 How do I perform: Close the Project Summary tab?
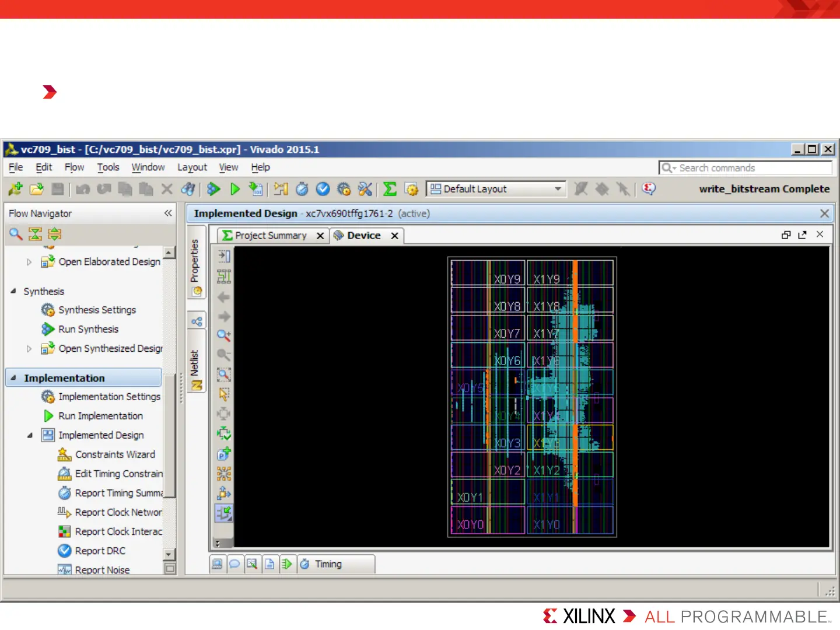point(320,236)
